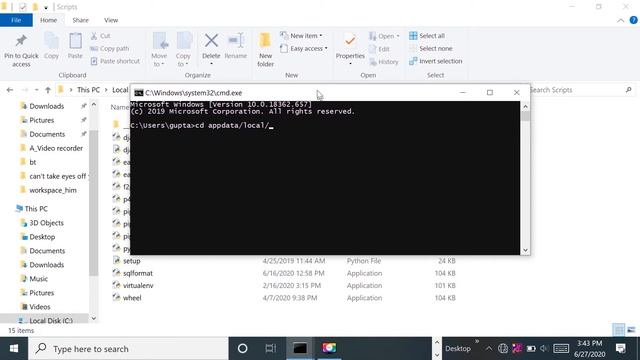Go up one folder level arrow
The width and height of the screenshot is (640, 360).
point(48,90)
